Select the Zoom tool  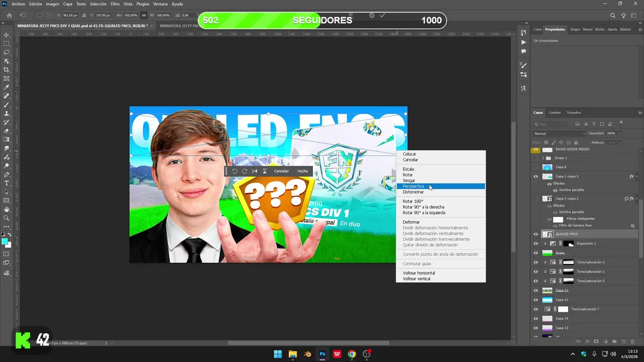click(7, 218)
